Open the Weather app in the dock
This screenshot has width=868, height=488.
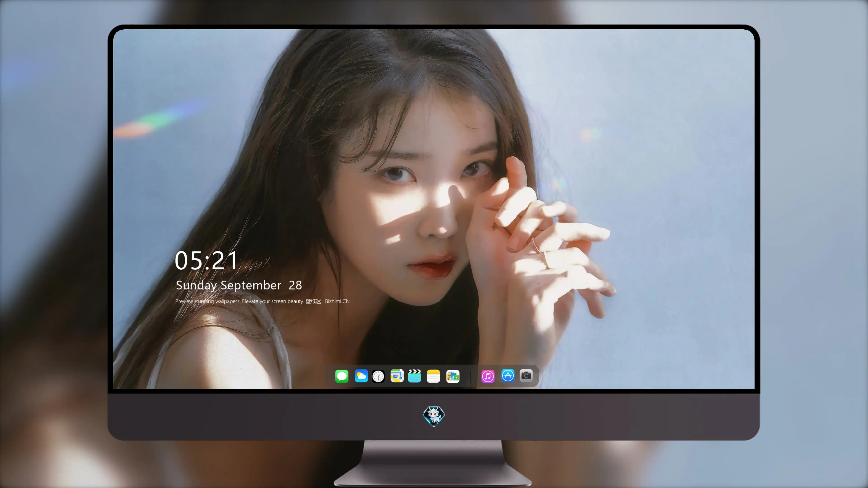pos(361,376)
